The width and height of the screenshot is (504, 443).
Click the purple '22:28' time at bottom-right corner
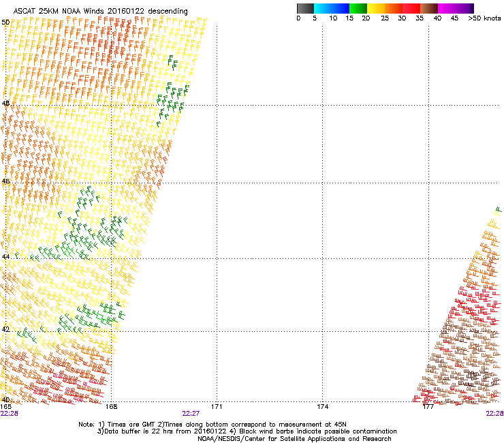(x=494, y=414)
